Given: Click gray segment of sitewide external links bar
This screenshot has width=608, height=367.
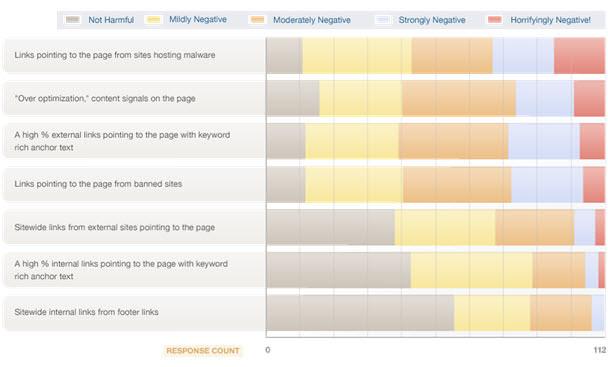Looking at the screenshot, I should [330, 227].
